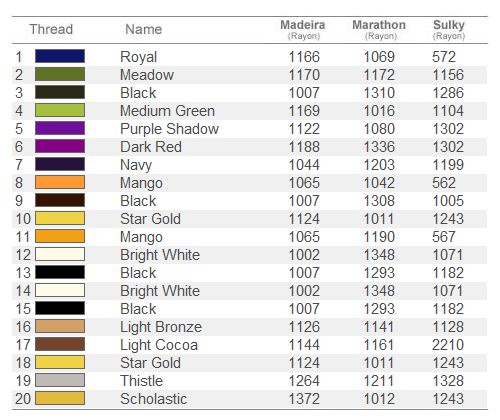
Task: Click the Sulky column header
Action: click(449, 29)
